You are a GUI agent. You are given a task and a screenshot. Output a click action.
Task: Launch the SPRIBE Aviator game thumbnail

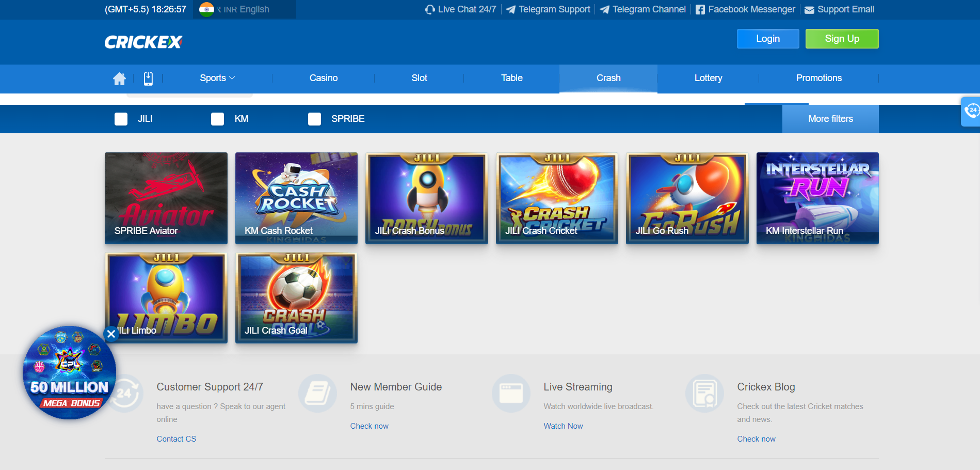pos(166,198)
